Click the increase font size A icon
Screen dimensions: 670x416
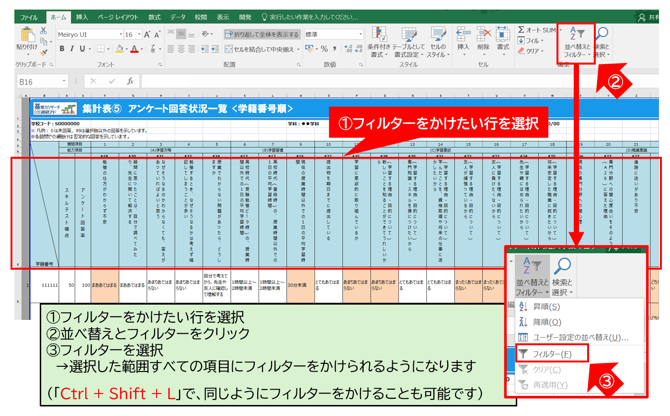click(x=147, y=35)
